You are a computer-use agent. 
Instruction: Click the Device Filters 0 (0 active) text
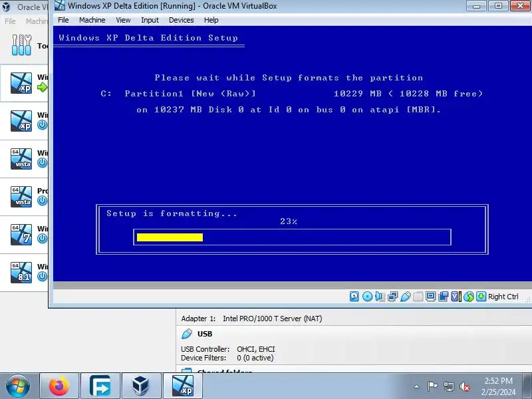(x=227, y=358)
